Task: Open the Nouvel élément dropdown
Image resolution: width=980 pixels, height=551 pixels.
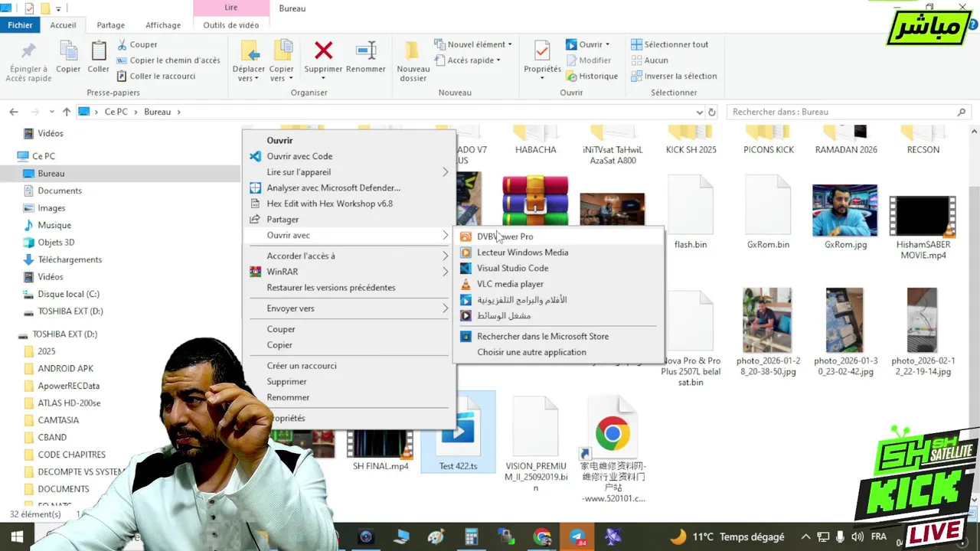Action: point(473,44)
